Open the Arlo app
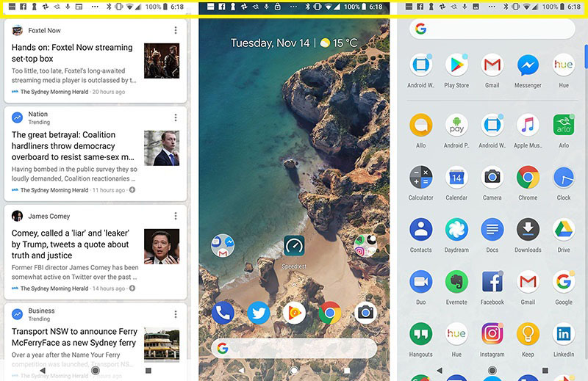This screenshot has height=381, width=588. click(563, 125)
